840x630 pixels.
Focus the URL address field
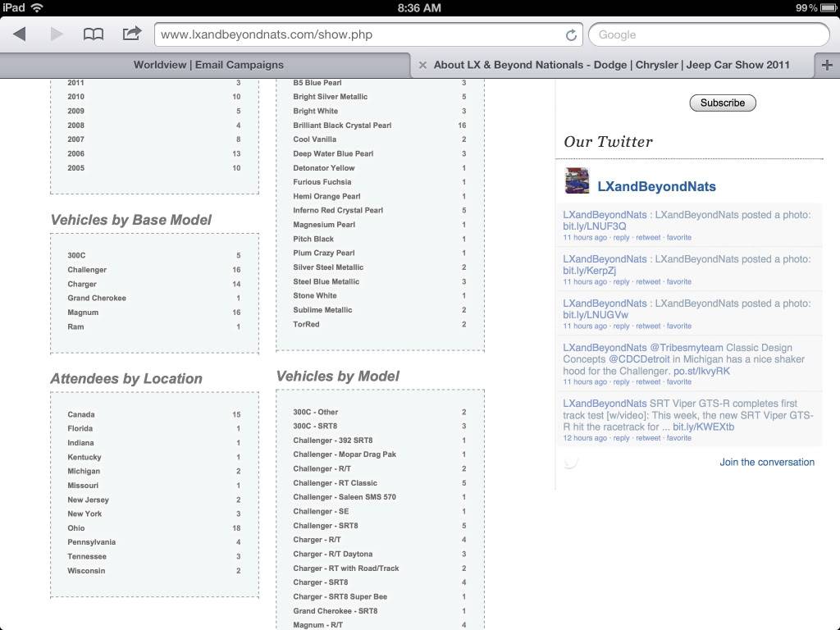(368, 34)
